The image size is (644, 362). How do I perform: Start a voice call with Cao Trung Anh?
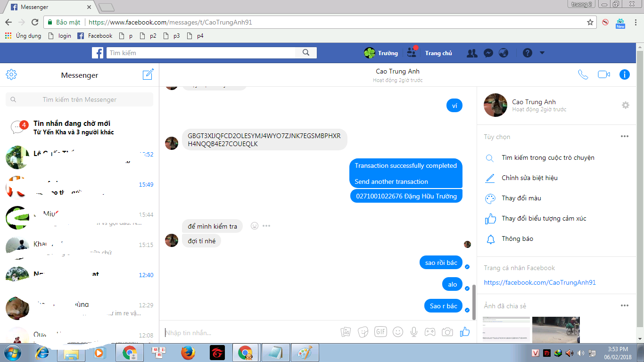(x=583, y=74)
